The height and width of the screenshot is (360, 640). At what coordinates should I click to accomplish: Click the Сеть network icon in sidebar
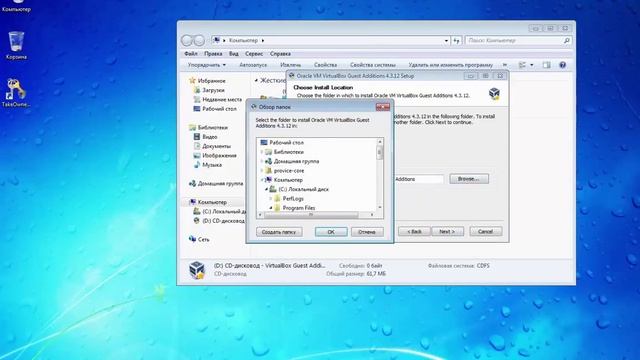(x=192, y=239)
